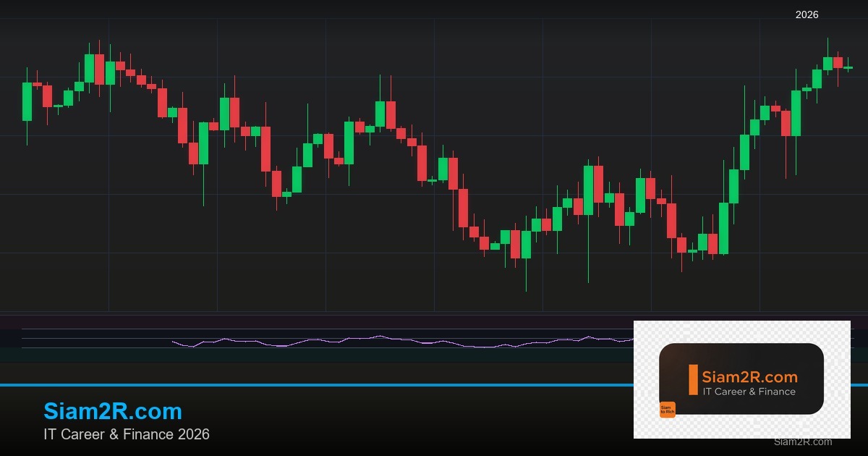Click the blue horizontal divider line
This screenshot has width=868, height=456.
click(x=289, y=385)
